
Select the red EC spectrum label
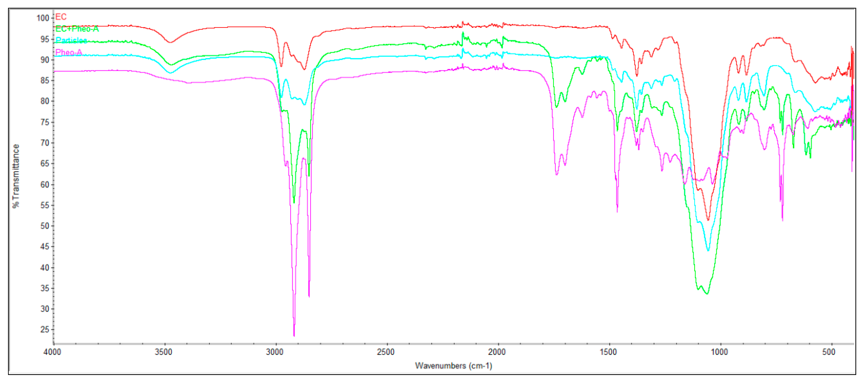click(61, 17)
